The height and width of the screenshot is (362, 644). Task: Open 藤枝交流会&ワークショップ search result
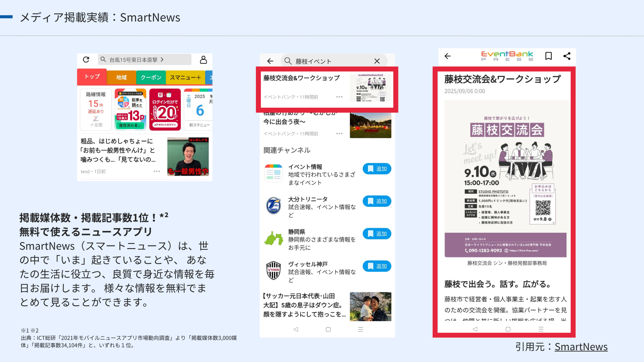pos(327,89)
